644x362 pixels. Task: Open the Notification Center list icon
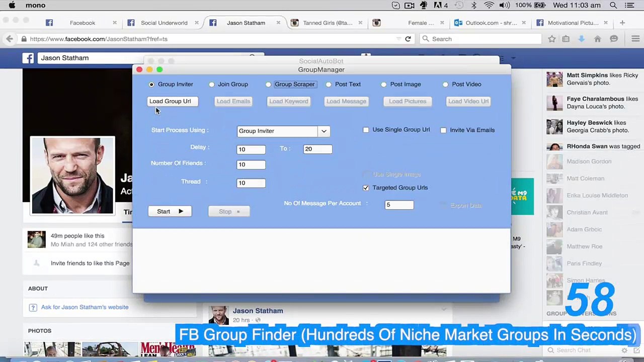click(x=629, y=6)
